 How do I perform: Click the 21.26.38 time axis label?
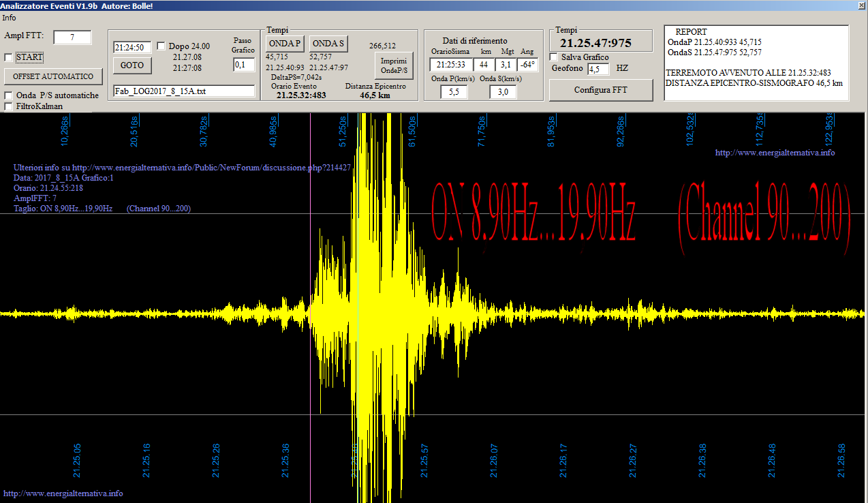pos(702,461)
